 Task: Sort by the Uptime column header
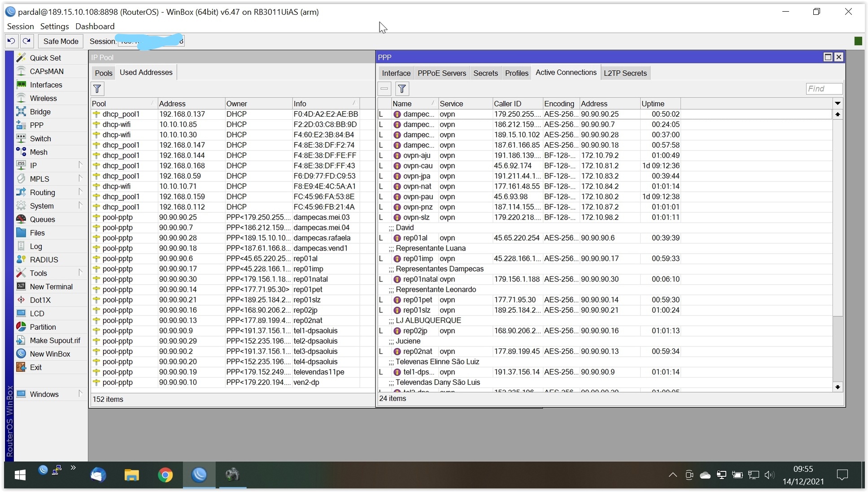click(659, 104)
